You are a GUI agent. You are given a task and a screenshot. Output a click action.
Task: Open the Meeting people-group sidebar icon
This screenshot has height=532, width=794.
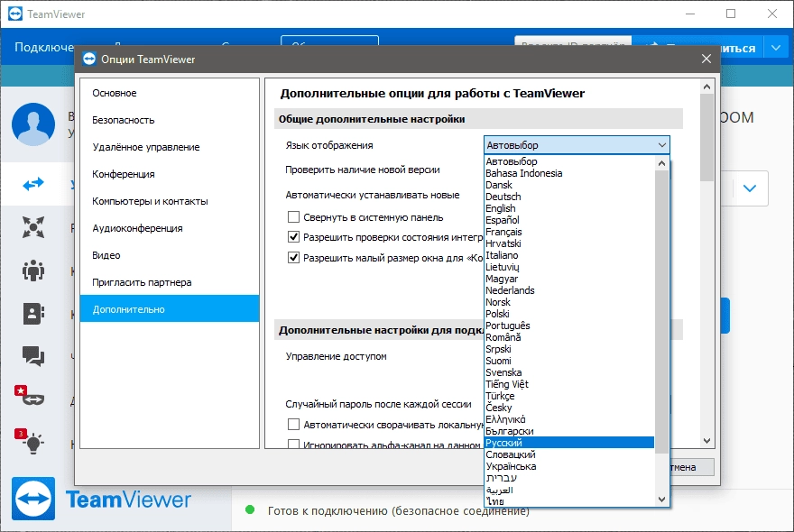pos(33,271)
